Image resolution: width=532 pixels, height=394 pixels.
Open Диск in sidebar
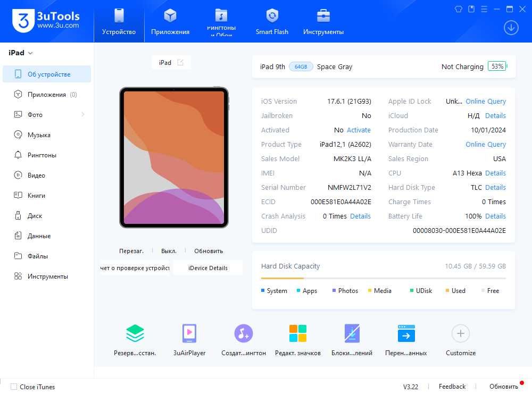(x=47, y=216)
